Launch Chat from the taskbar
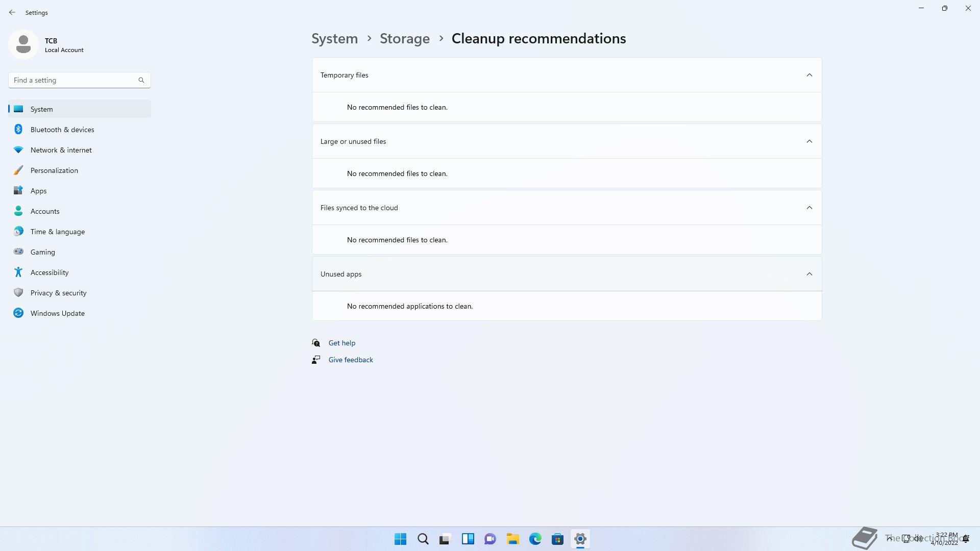 tap(491, 539)
